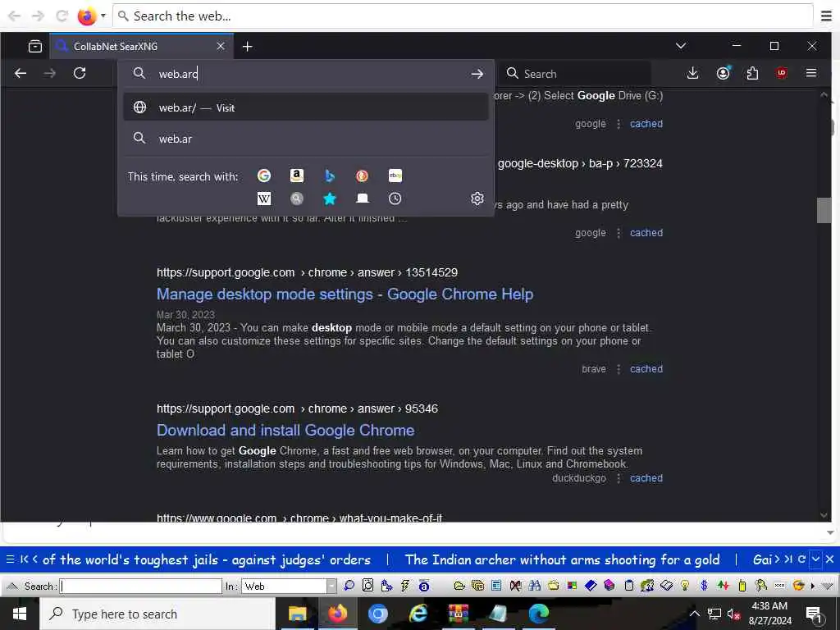Screen dimensions: 840x630
Task: Choose the web.ar search suggestion
Action: (305, 138)
